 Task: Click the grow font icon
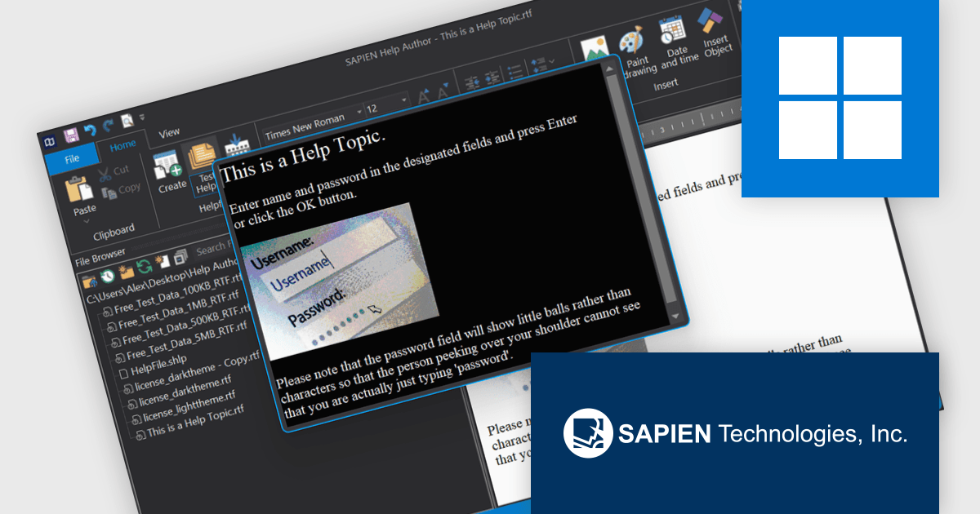423,96
